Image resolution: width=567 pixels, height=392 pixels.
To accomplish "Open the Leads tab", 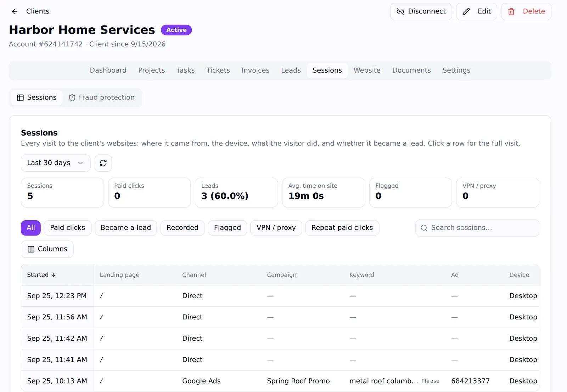I will 291,70.
